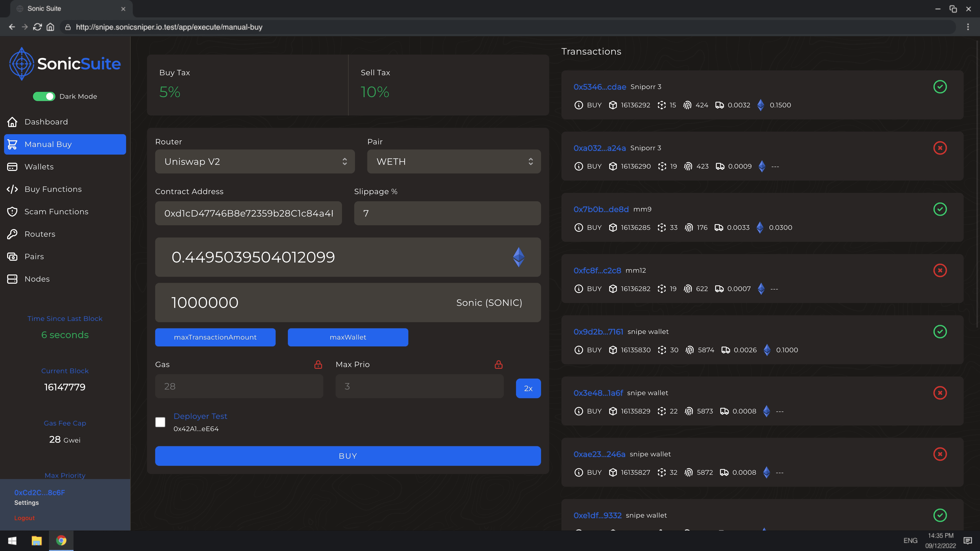Click block cube icon beside 16135830

pos(612,350)
